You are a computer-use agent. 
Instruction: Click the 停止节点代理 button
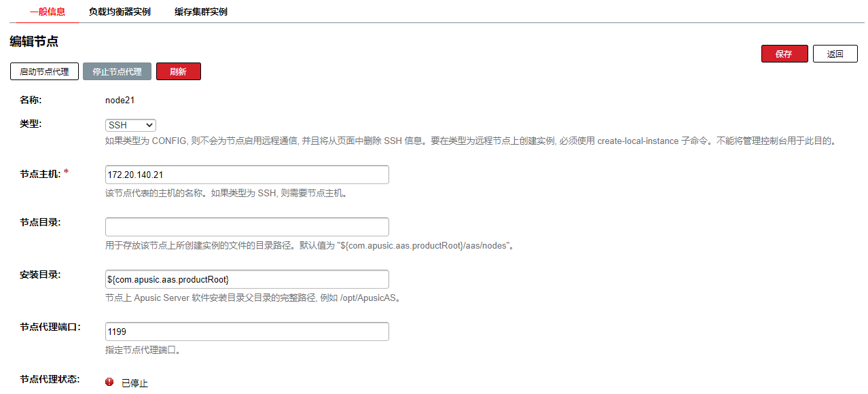pos(117,71)
